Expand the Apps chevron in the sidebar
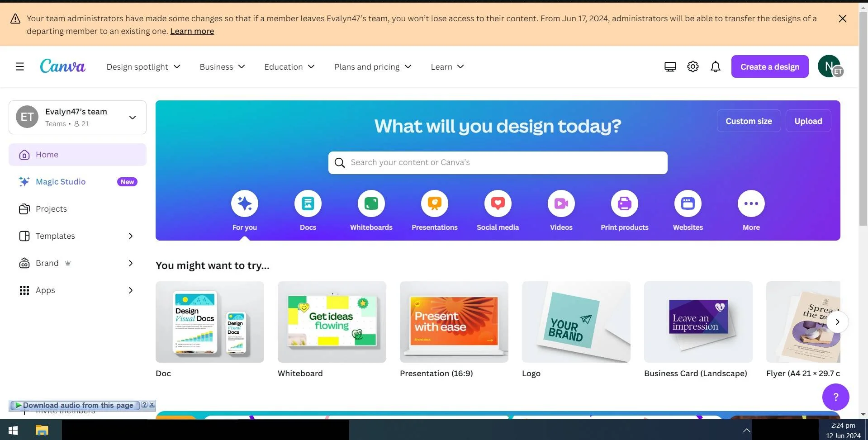 (131, 290)
